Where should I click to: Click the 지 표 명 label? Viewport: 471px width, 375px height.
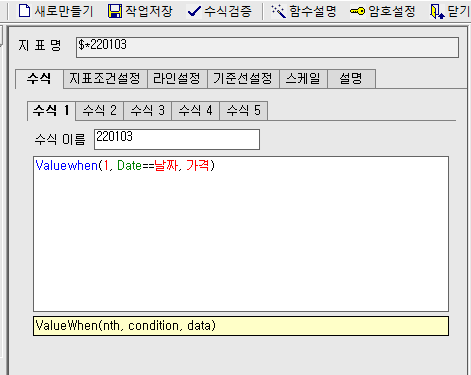[x=40, y=45]
